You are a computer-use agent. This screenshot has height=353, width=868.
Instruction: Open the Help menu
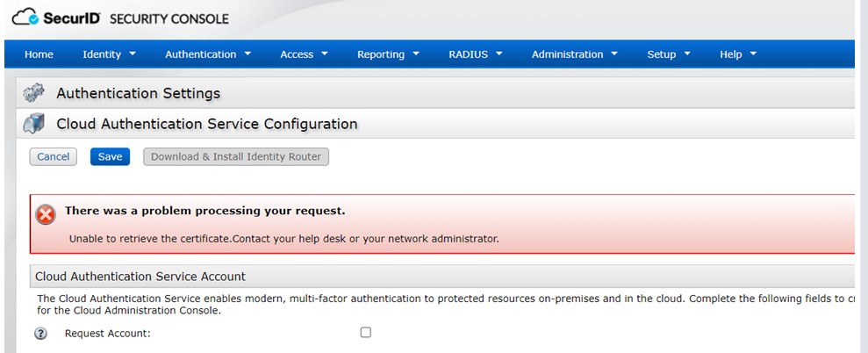tap(737, 54)
